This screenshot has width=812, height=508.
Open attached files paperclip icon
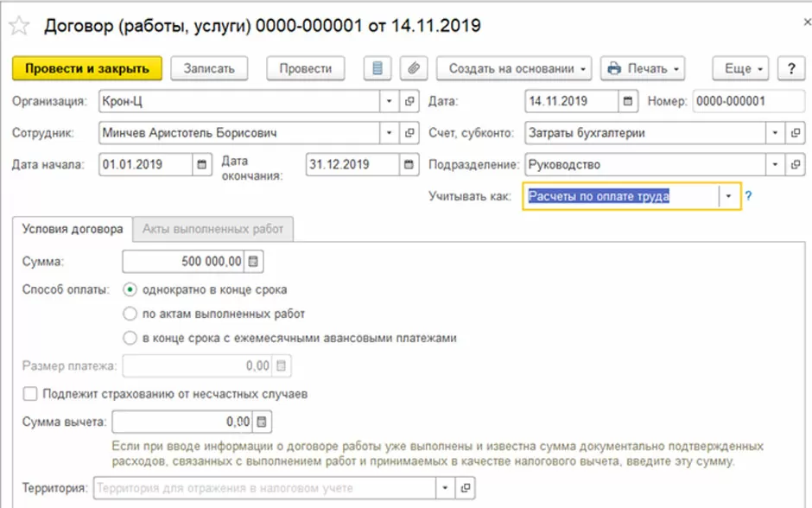[413, 68]
